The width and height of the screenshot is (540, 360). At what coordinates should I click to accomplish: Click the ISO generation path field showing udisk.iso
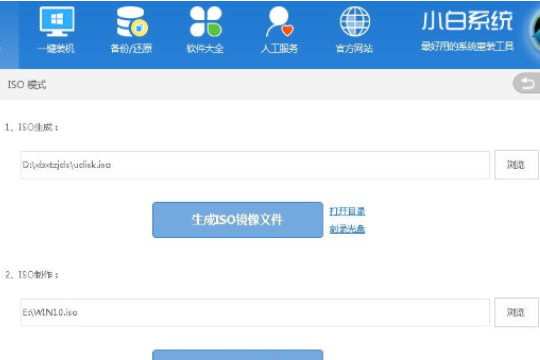pyautogui.click(x=255, y=165)
